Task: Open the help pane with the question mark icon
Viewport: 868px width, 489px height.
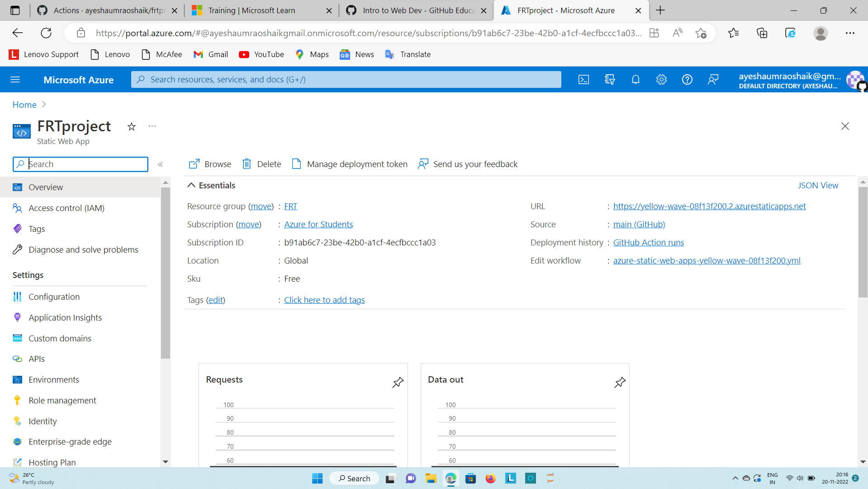Action: coord(687,79)
